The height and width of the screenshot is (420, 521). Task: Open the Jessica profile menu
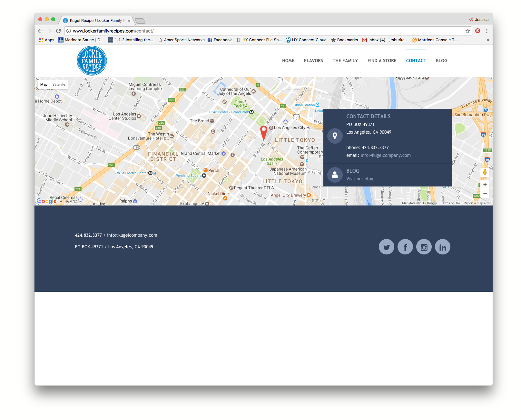pos(479,20)
